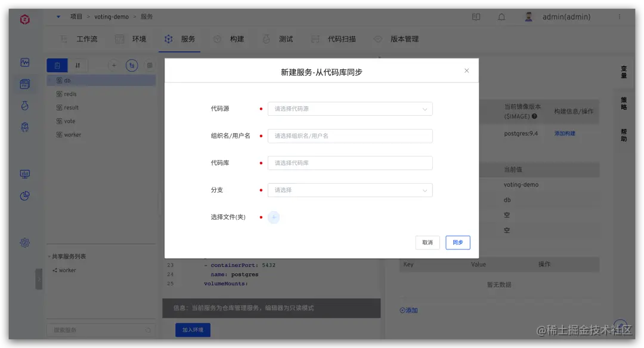Click the 添加构建 link in right panel
The width and height of the screenshot is (644, 348).
point(565,133)
